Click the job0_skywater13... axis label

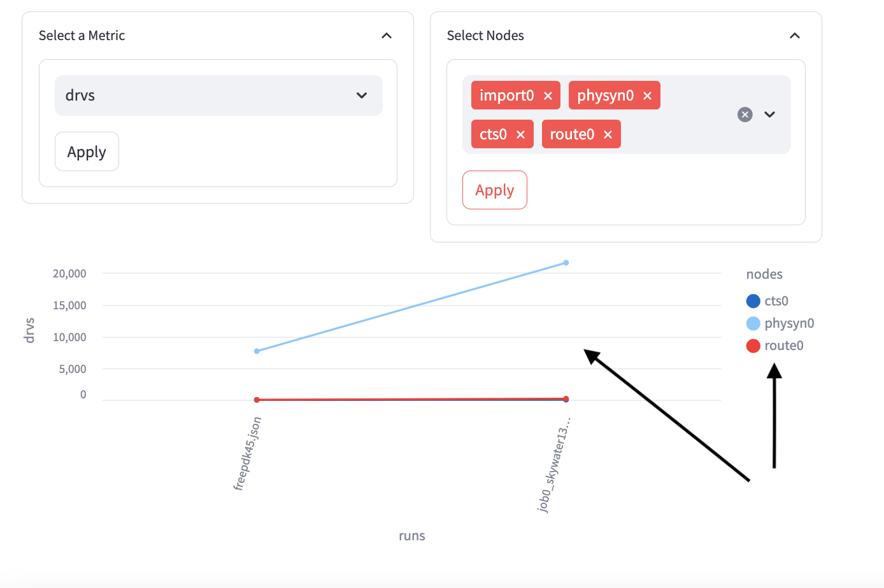click(x=554, y=465)
